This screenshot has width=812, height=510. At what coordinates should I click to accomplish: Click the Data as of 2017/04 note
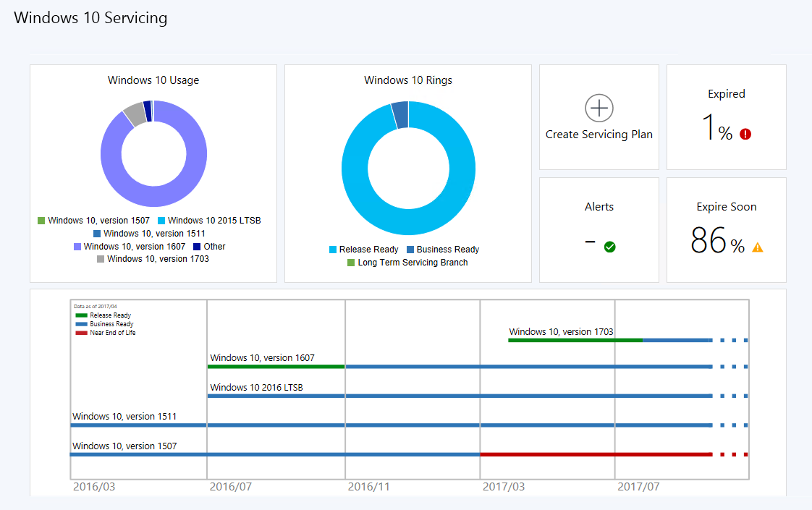tap(96, 307)
